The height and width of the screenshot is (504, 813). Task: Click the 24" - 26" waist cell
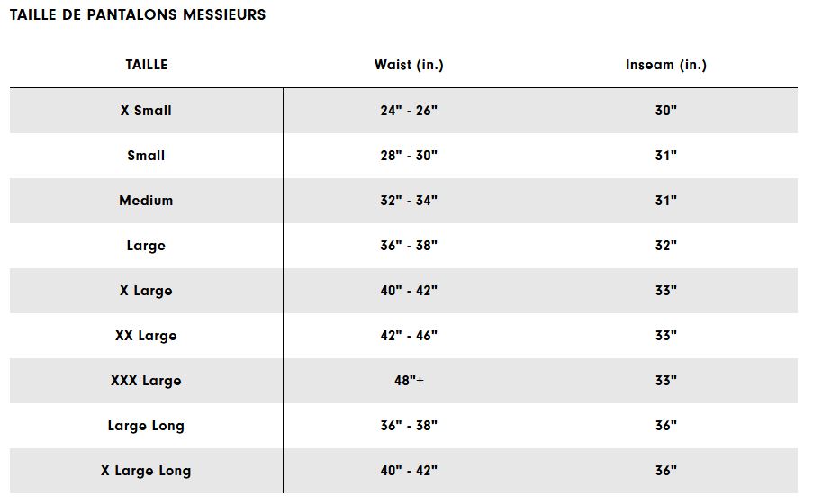click(409, 111)
